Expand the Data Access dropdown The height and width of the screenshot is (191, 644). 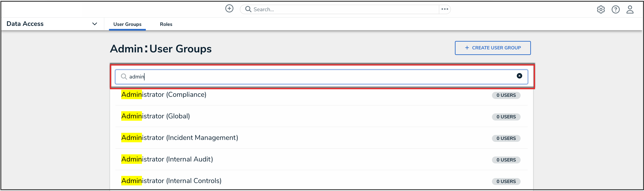[95, 24]
